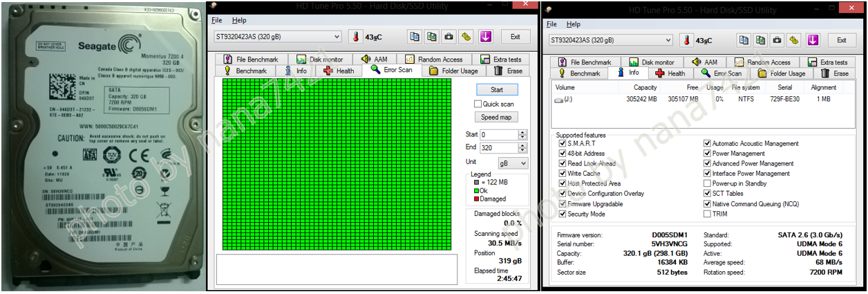The image size is (868, 294).
Task: Click options tools icon in Info window toolbar
Action: tap(795, 40)
